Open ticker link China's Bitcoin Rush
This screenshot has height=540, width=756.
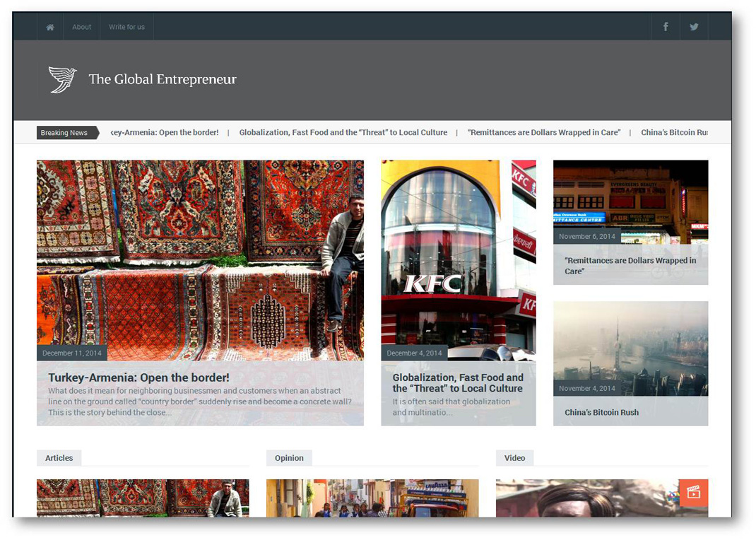(675, 133)
